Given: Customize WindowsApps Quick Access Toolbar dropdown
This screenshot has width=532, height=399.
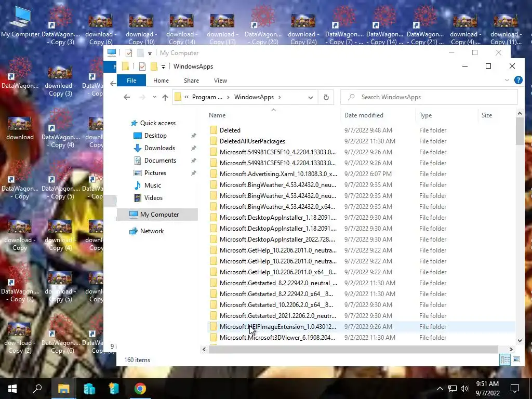Looking at the screenshot, I should coord(163,67).
